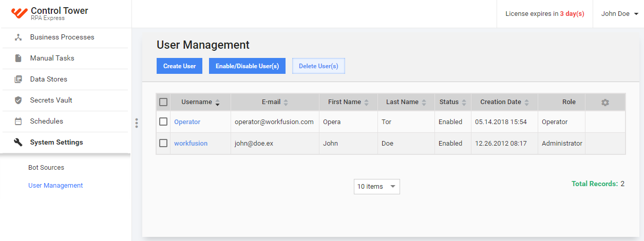Select User Management submenu item
Viewport: 644px width, 241px height.
click(55, 186)
